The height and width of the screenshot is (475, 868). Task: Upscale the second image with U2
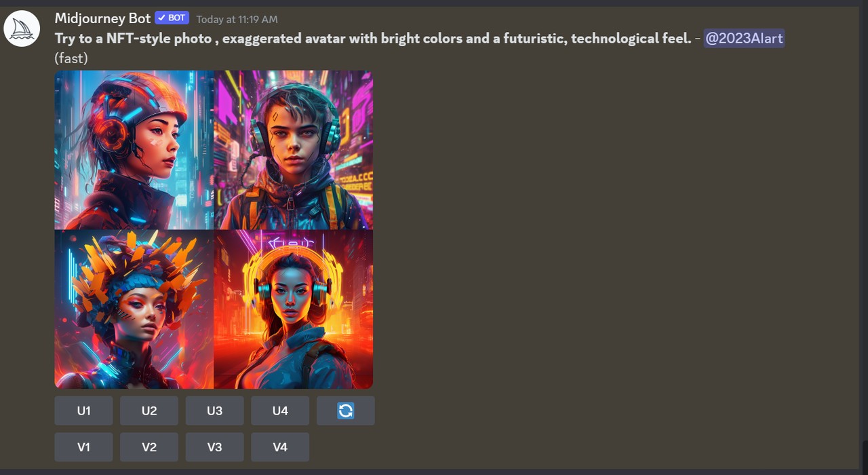149,411
